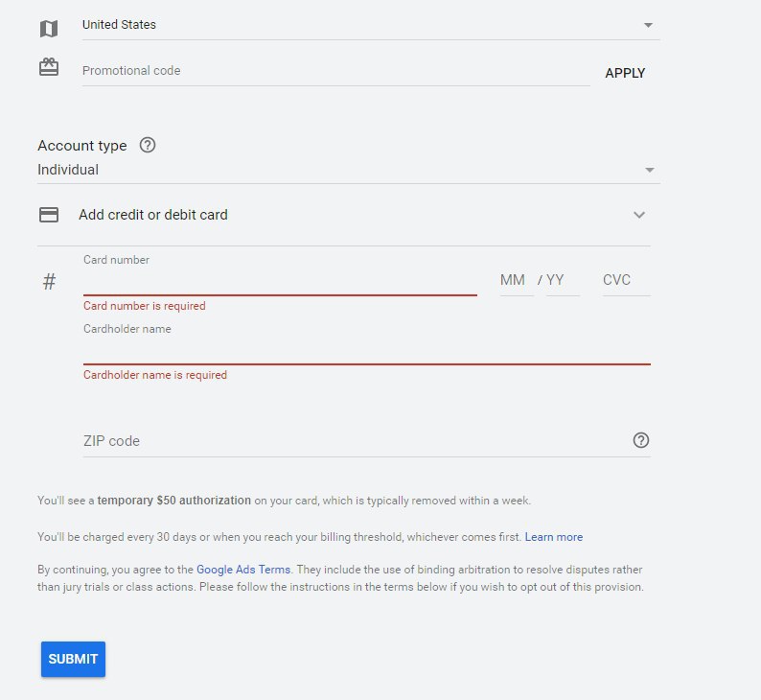
Task: Click the 'Card number is required' error text
Action: click(145, 306)
